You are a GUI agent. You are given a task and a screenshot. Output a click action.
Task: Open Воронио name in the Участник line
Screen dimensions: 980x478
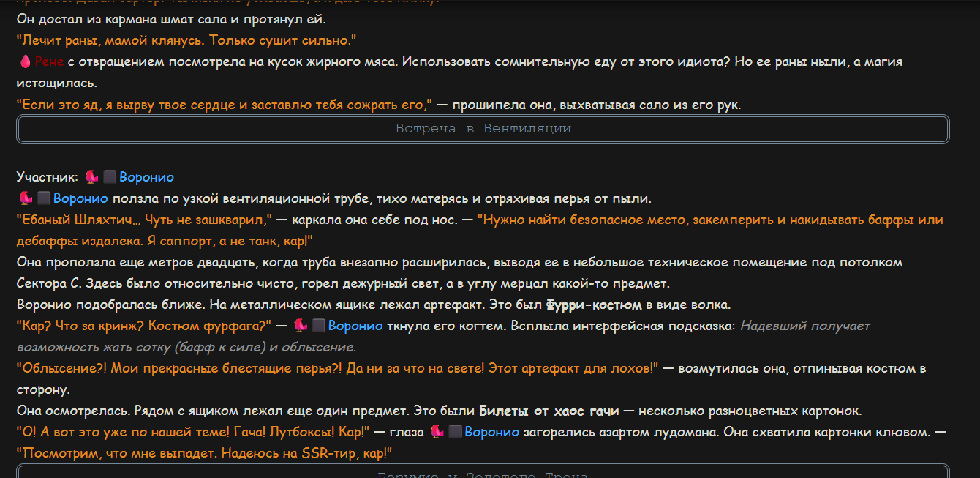tap(146, 177)
